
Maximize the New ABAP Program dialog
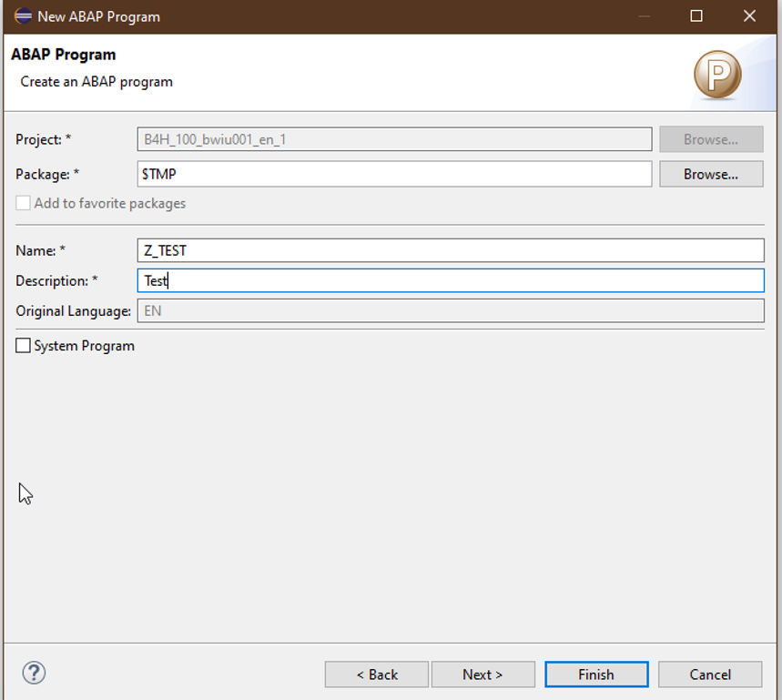click(696, 16)
